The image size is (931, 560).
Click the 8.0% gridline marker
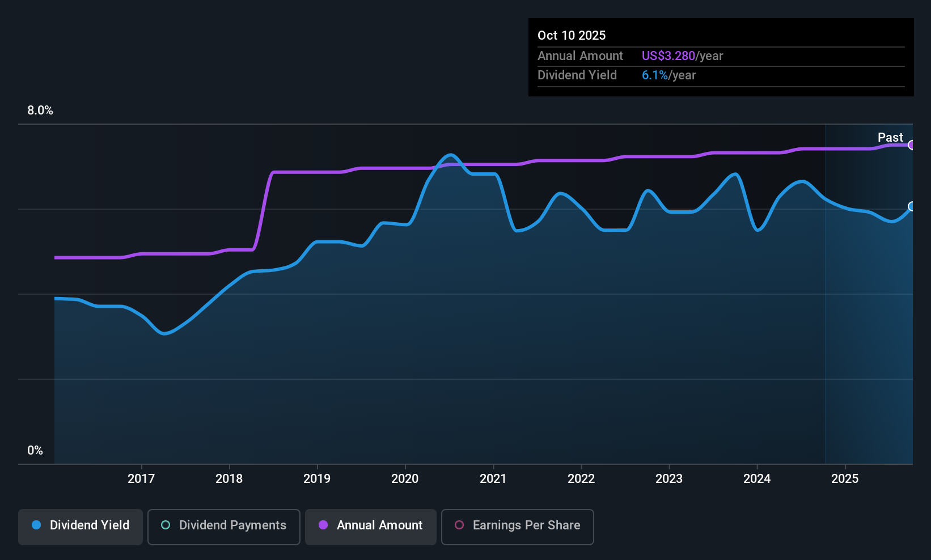click(40, 111)
